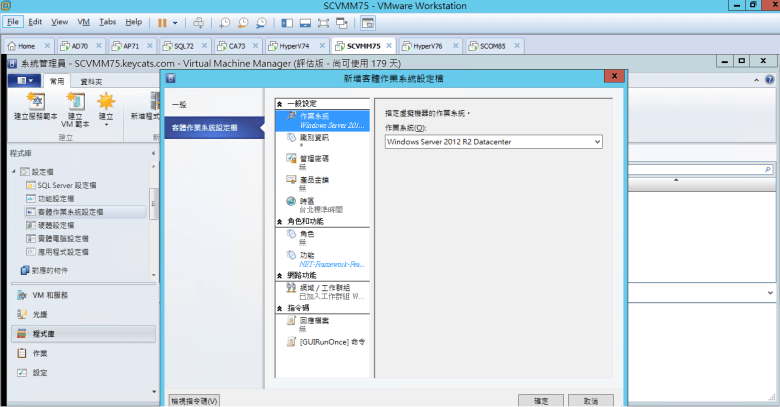Screen dimensions: 780x407
Task: Collapse the 設定檔 tree node
Action: [14, 173]
